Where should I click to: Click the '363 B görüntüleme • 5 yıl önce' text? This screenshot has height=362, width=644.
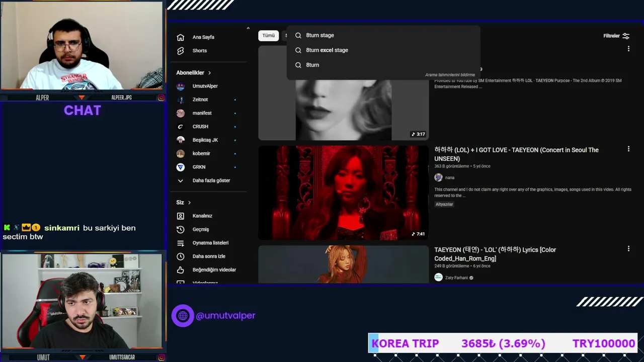click(462, 166)
